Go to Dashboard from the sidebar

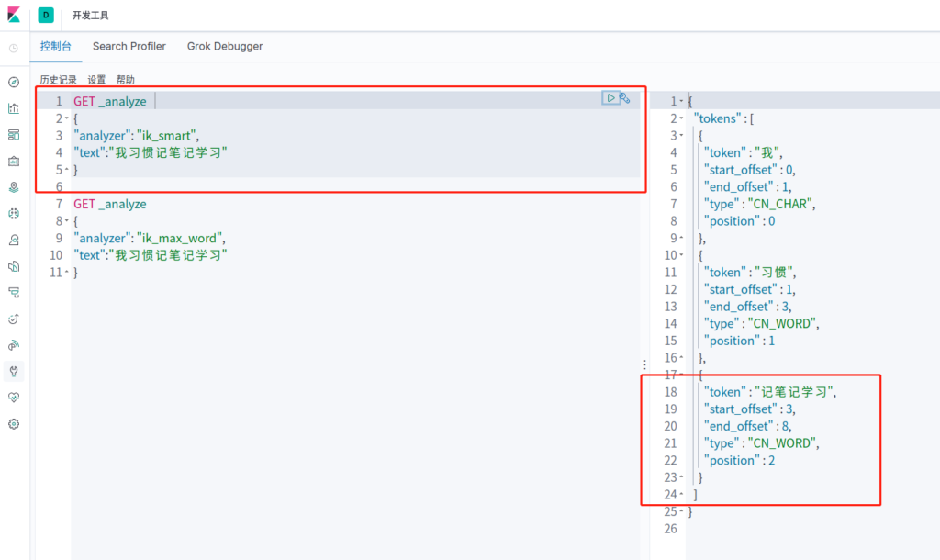[14, 135]
